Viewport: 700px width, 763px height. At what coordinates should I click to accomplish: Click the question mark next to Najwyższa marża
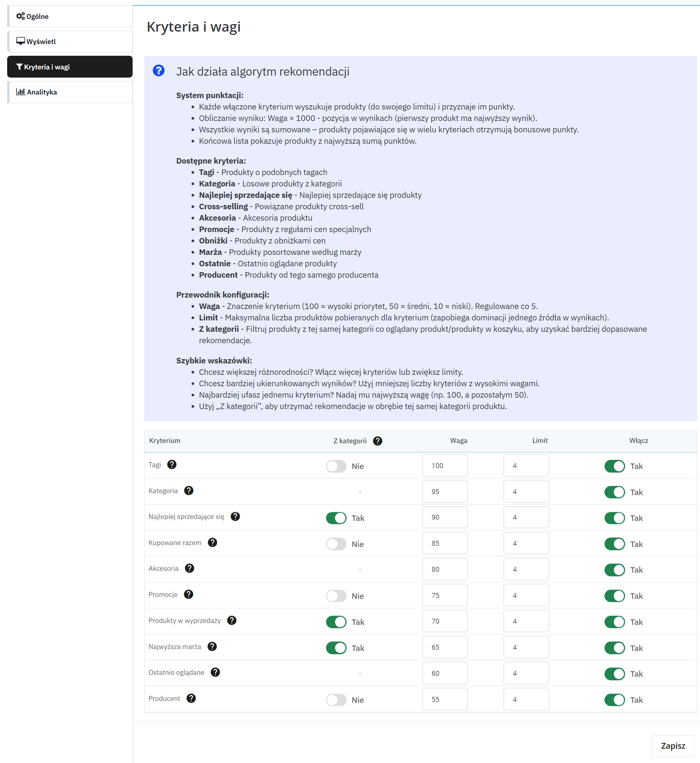pyautogui.click(x=212, y=646)
